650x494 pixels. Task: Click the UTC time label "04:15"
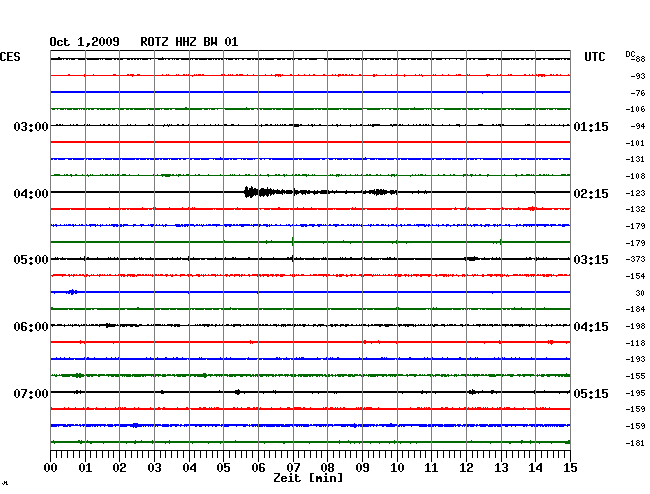pos(591,327)
